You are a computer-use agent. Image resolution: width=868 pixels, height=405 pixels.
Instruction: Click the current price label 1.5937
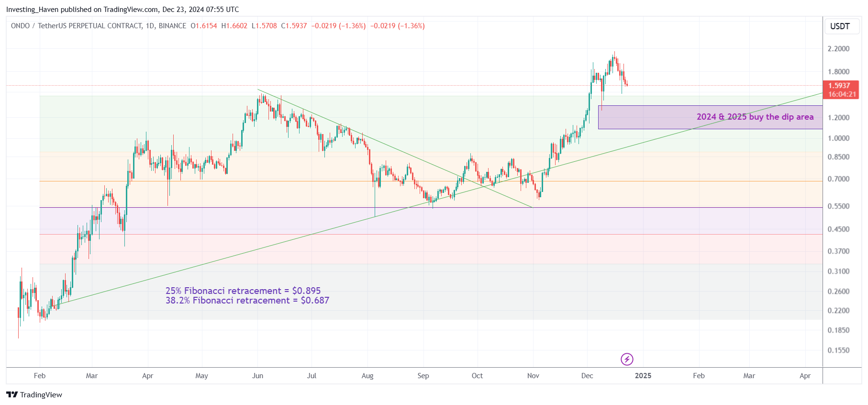tap(839, 86)
